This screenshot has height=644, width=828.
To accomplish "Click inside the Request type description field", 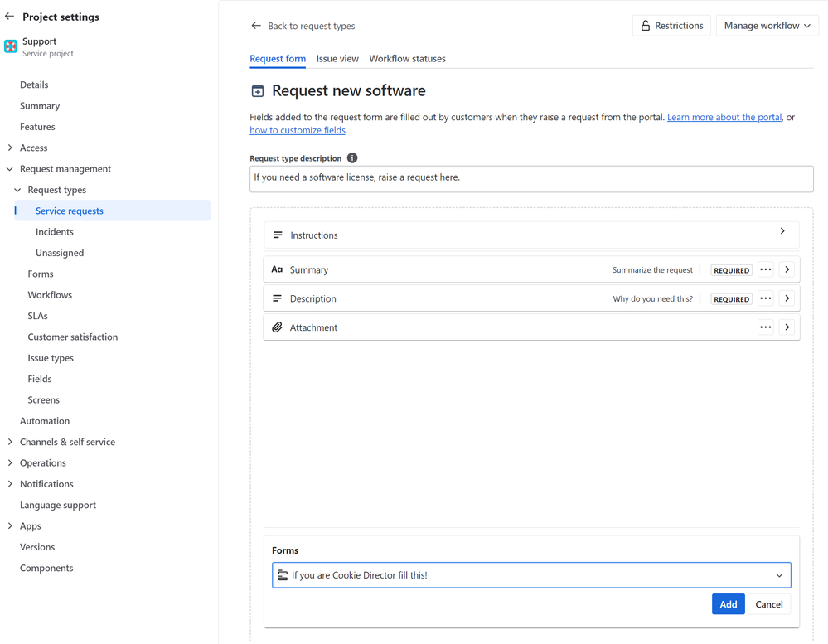I will point(531,178).
